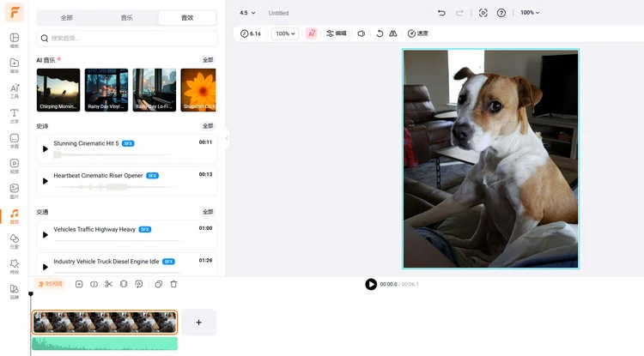Select the Chirping Morning AI music thumbnail
Screen dimensions: 644x356
58,90
